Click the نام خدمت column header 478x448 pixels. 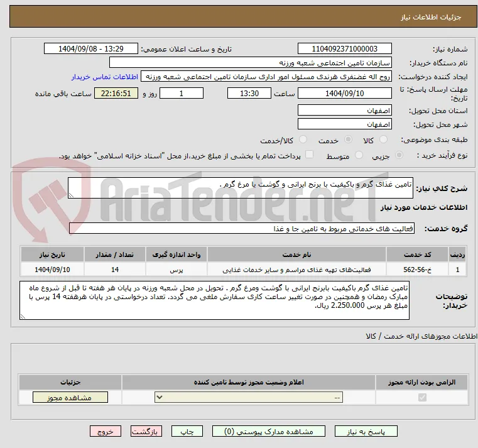(x=296, y=254)
